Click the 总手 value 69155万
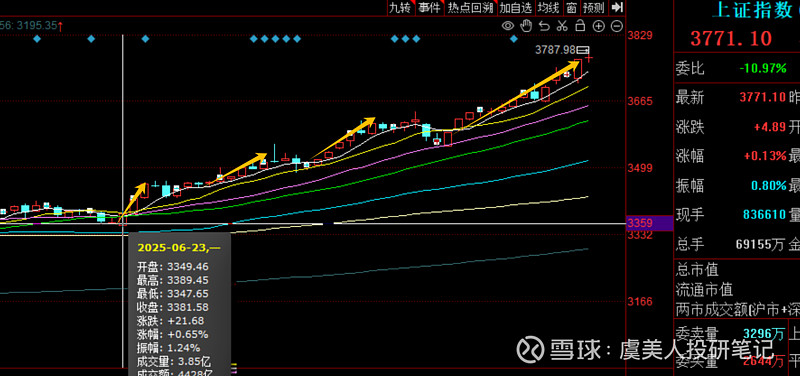The image size is (800, 376). tap(760, 244)
